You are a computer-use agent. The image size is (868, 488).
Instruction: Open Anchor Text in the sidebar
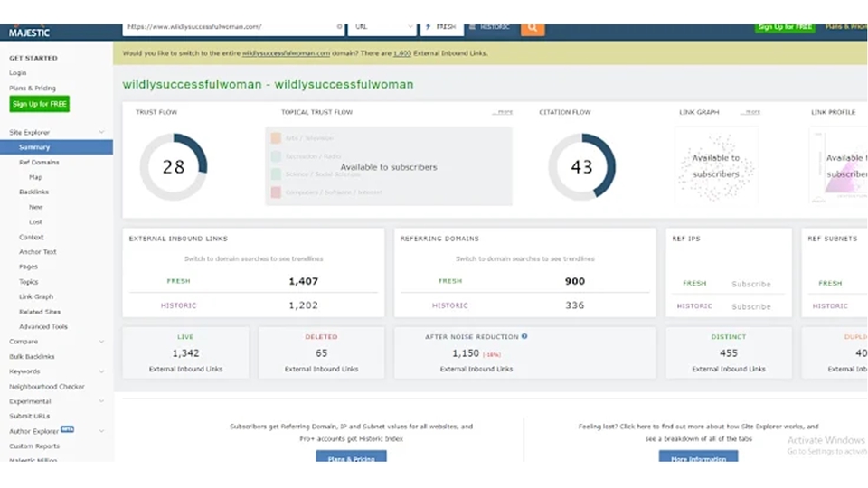(x=38, y=252)
